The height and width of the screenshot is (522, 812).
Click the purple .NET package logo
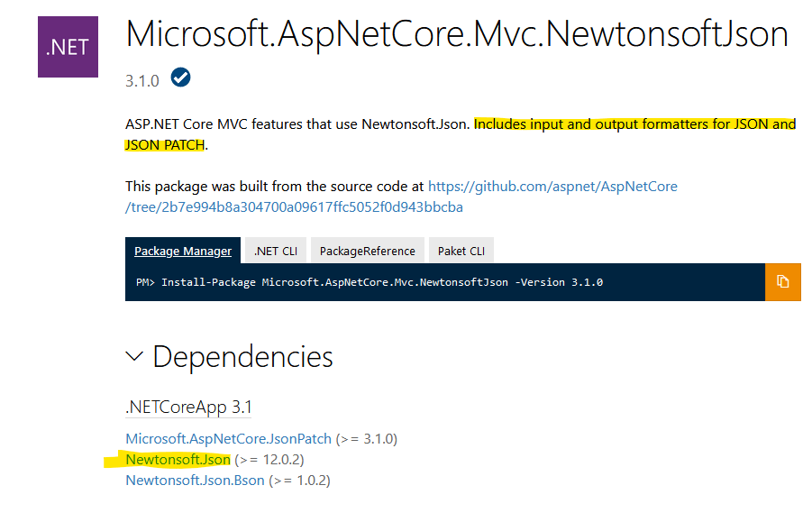[68, 47]
